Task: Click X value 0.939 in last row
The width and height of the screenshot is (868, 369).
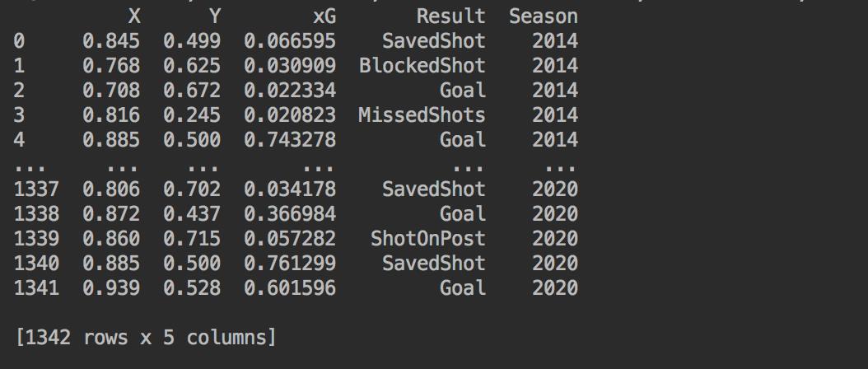Action: click(111, 288)
